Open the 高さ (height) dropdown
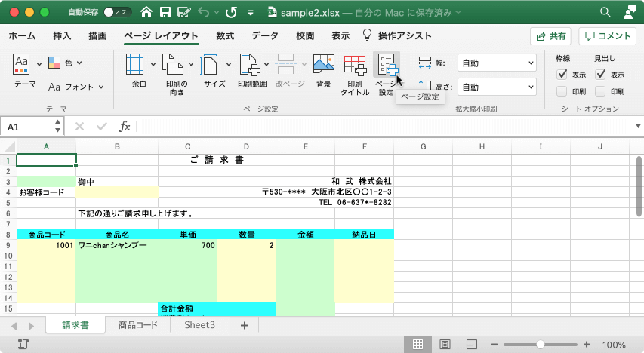 coord(497,87)
